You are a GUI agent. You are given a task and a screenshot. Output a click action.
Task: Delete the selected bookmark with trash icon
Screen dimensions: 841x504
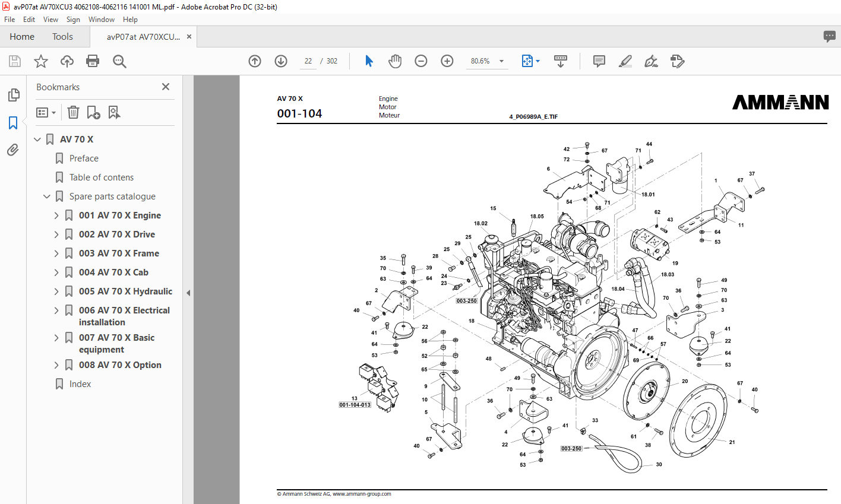[x=73, y=112]
